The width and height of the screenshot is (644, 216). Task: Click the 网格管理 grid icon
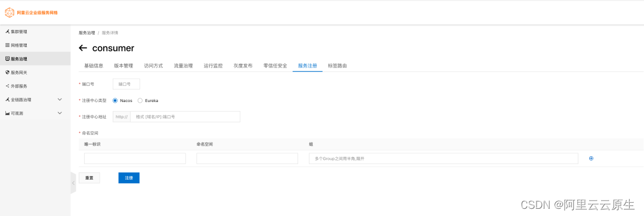pyautogui.click(x=7, y=45)
